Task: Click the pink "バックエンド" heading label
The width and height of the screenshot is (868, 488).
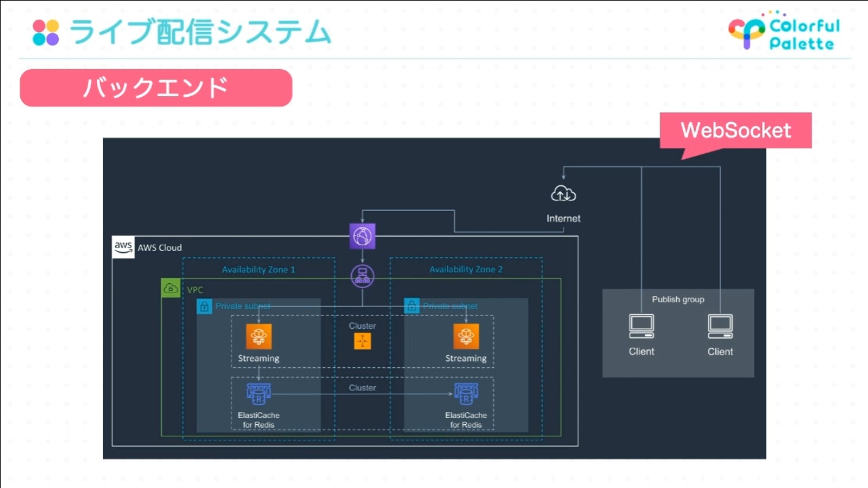Action: 156,88
